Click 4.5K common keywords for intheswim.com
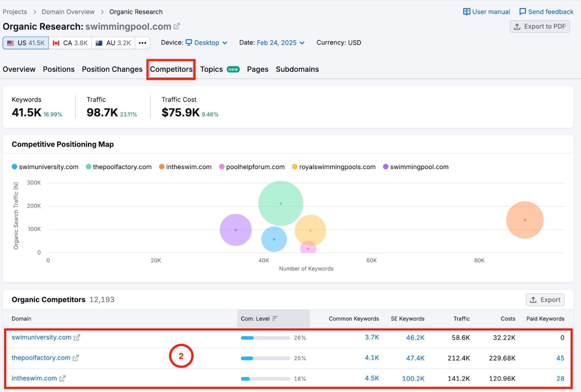This screenshot has width=581, height=392. point(372,378)
